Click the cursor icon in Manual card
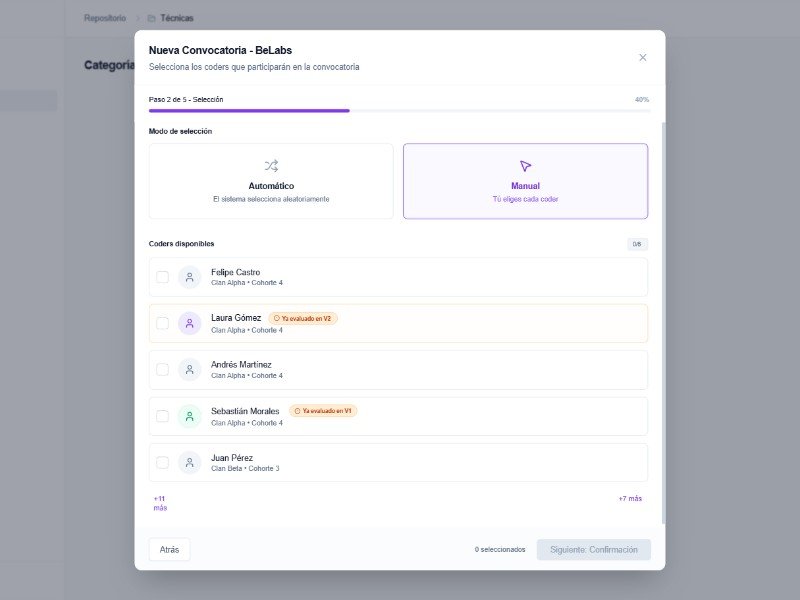 (x=525, y=166)
